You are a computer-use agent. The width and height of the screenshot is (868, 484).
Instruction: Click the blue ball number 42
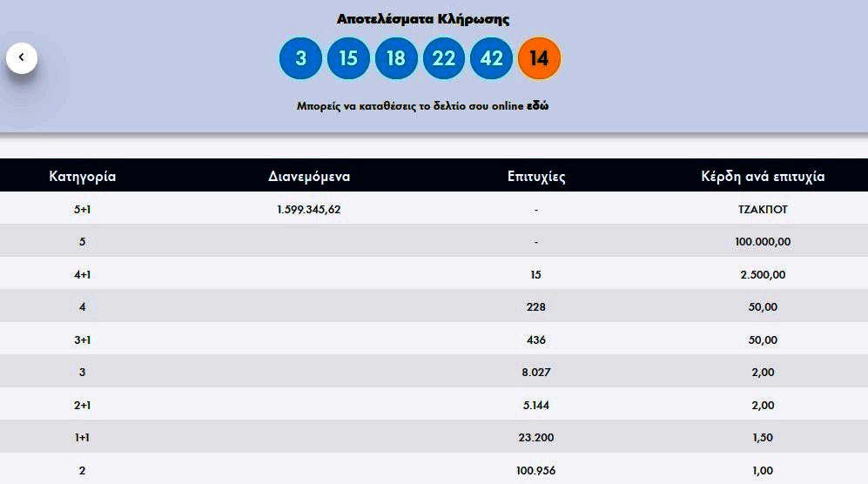pyautogui.click(x=492, y=58)
